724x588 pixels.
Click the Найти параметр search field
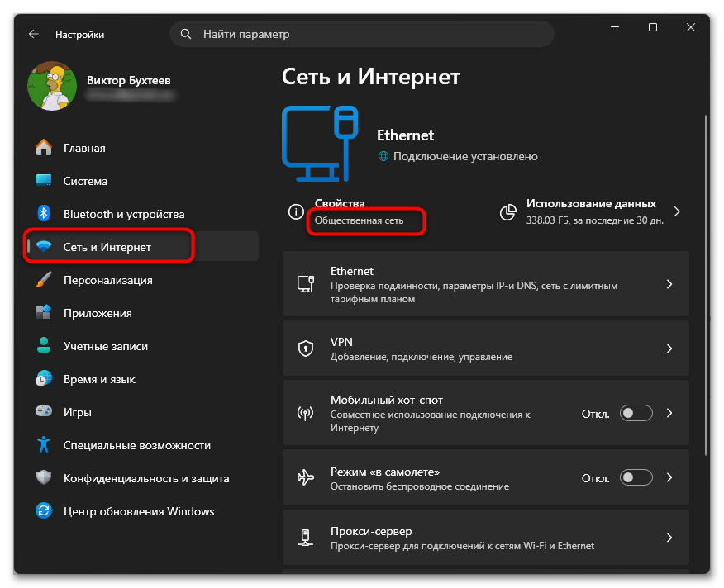click(x=361, y=34)
